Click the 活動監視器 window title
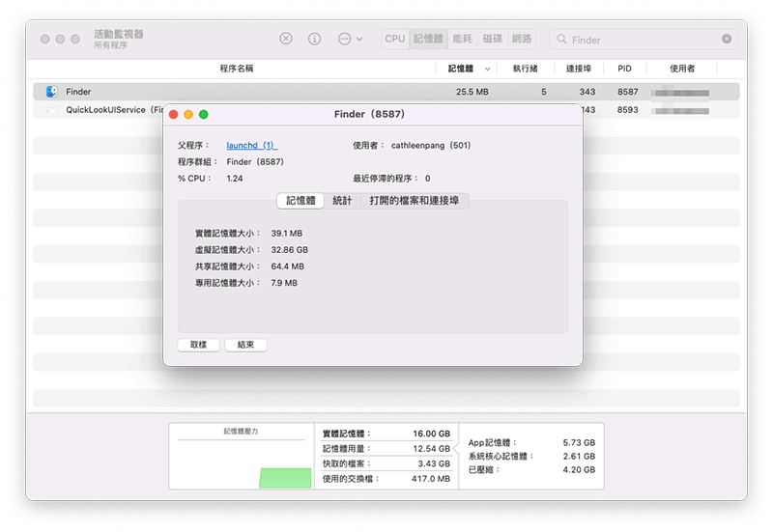773x532 pixels. pos(118,34)
